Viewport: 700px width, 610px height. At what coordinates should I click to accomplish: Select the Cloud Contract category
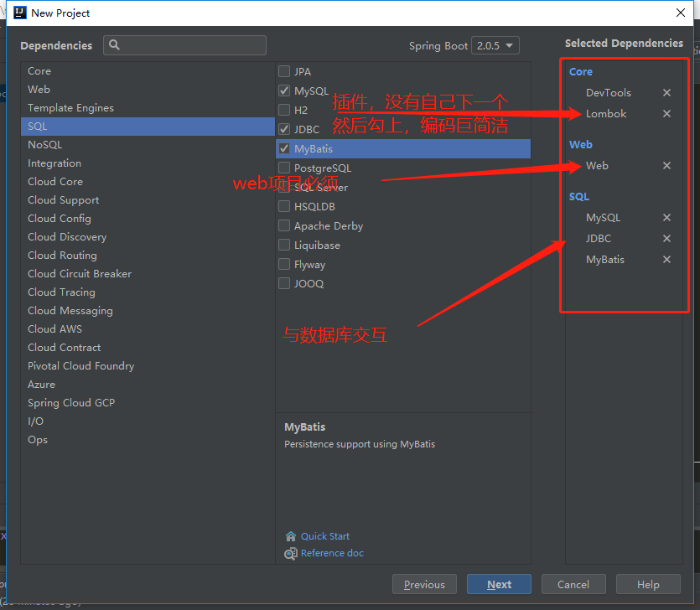[148, 348]
